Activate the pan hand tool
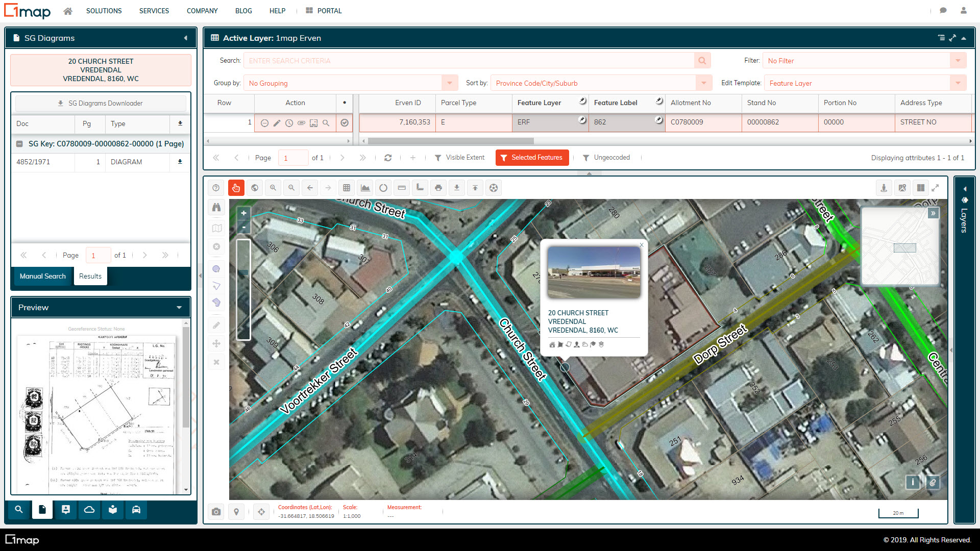 (236, 188)
